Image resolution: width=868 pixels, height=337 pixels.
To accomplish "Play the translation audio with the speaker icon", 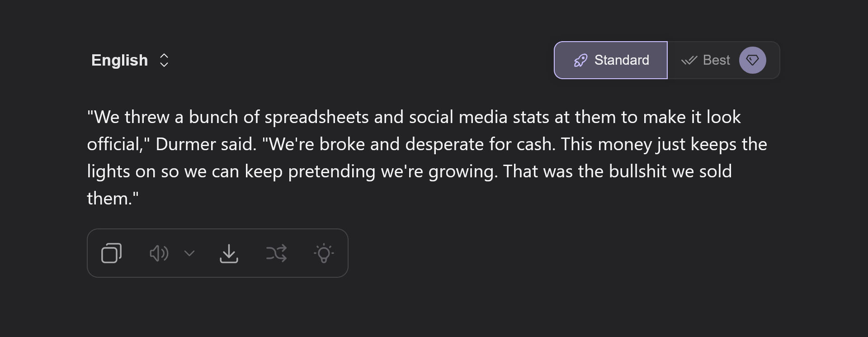I will click(159, 253).
